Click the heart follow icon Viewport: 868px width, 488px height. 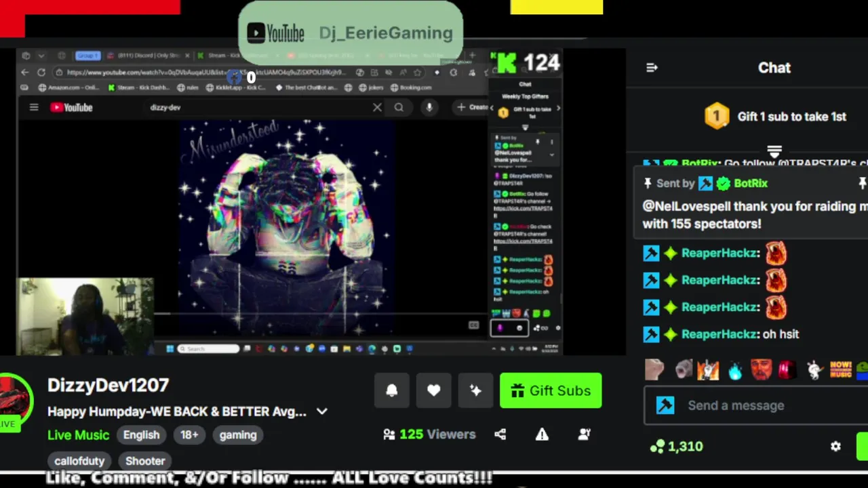pos(434,390)
